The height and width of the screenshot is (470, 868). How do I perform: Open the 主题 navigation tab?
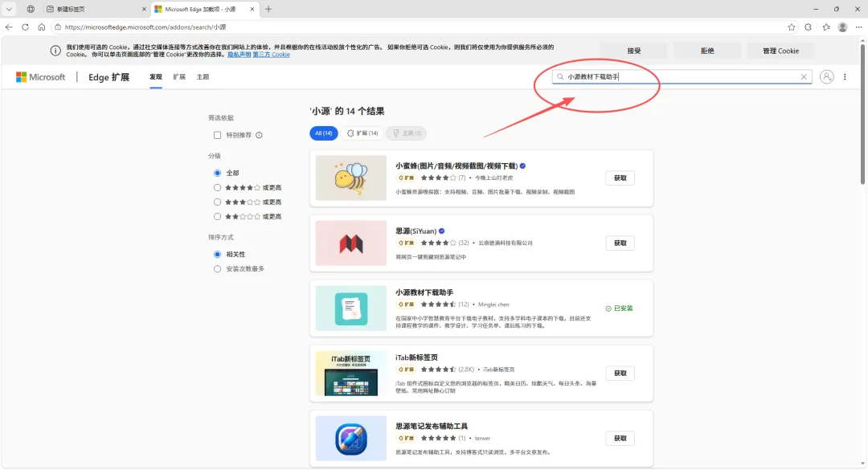(203, 77)
